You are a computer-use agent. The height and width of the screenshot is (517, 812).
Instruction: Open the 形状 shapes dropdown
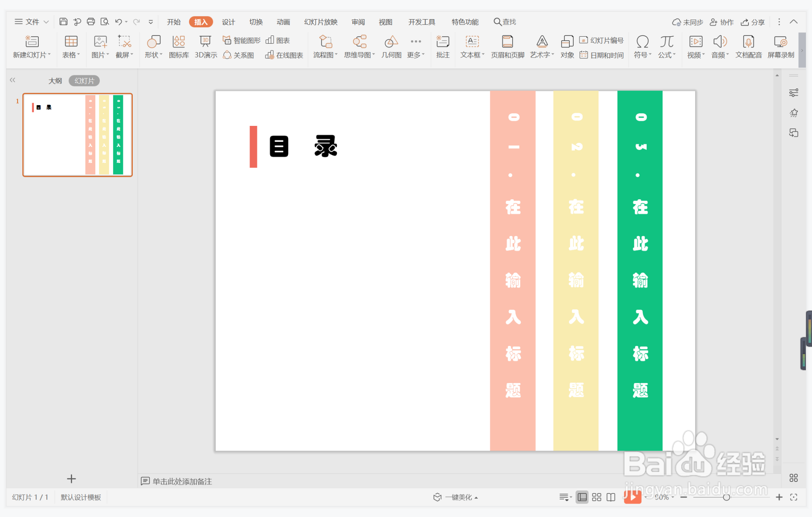(x=153, y=47)
